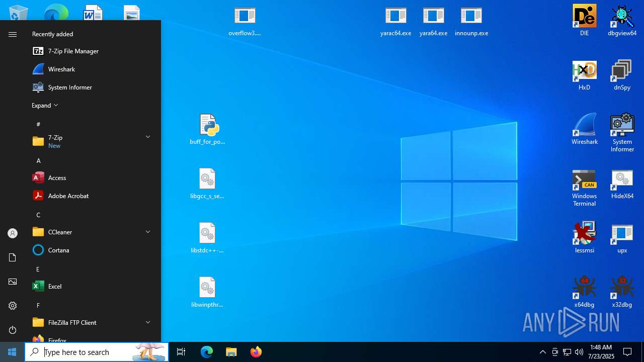Select the dbgview64 desktop shortcut
This screenshot has width=644, height=362.
pos(622,20)
